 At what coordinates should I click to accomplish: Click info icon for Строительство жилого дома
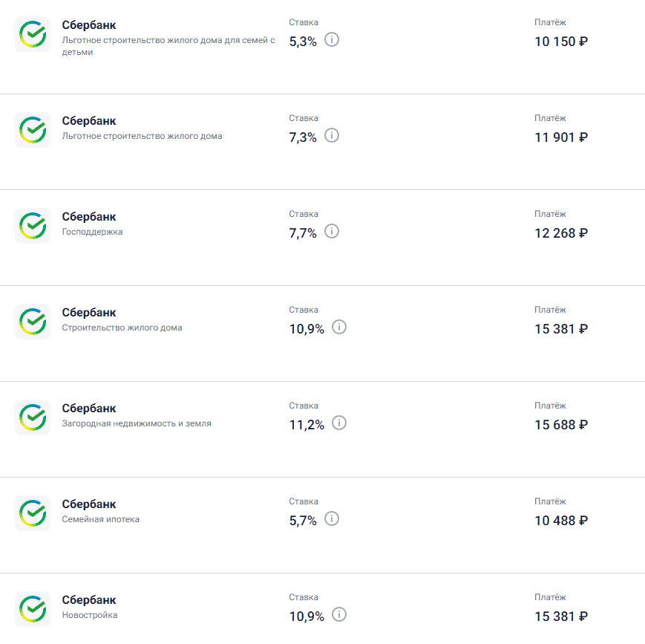point(339,327)
